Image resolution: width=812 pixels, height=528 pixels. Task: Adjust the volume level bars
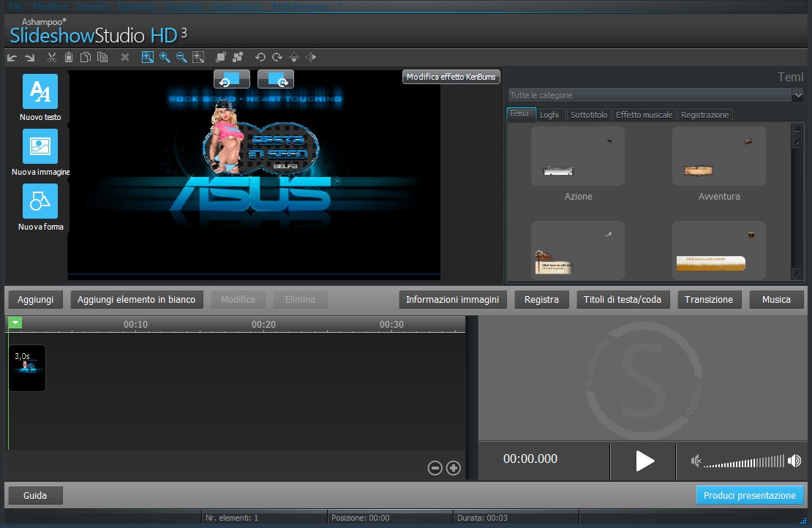[744, 461]
